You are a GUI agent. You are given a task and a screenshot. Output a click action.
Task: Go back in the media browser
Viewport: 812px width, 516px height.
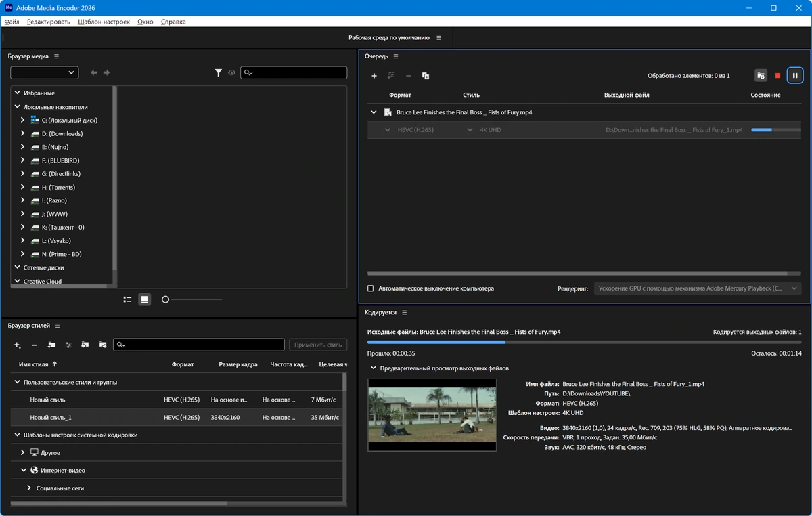94,72
